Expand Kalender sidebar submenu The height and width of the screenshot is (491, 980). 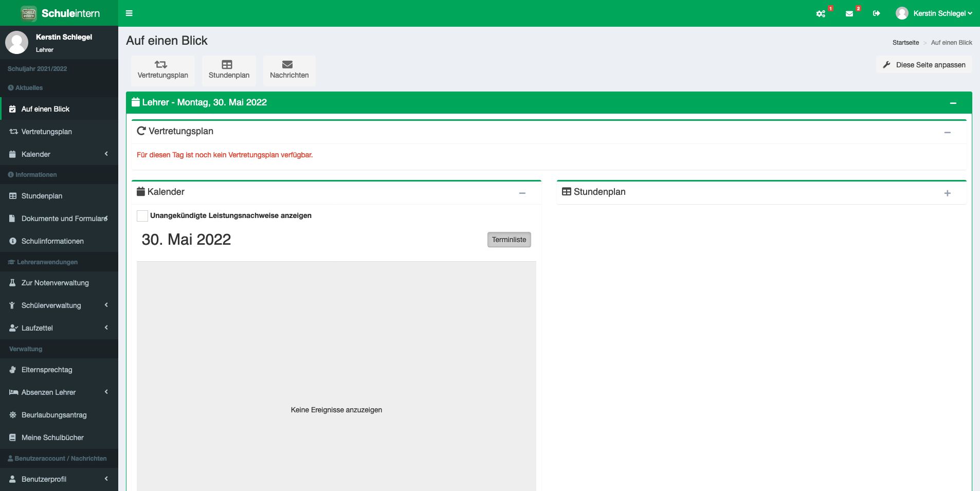pos(106,154)
